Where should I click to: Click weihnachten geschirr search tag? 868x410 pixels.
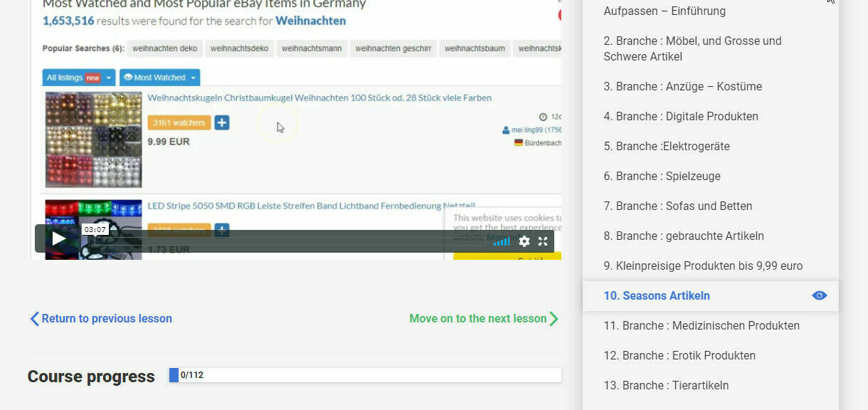(393, 48)
